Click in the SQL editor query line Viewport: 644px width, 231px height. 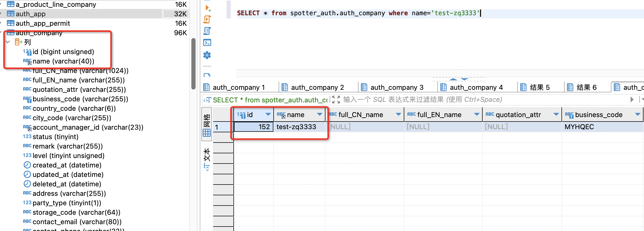coord(440,13)
